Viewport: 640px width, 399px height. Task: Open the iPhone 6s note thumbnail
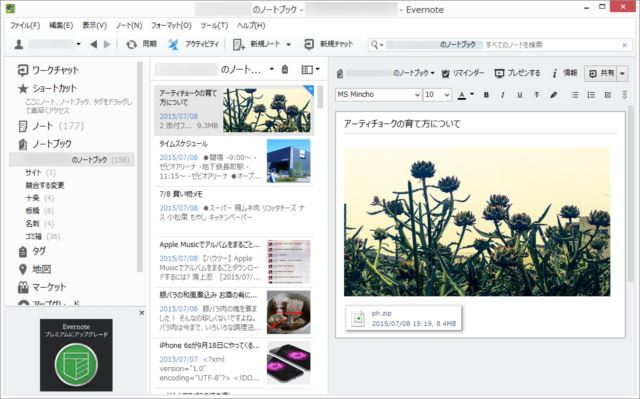289,362
